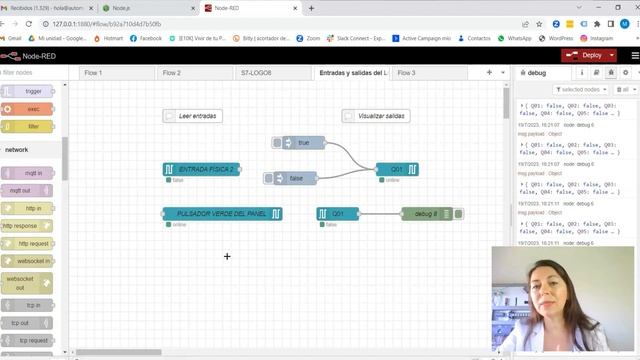Image resolution: width=640 pixels, height=360 pixels.
Task: Focus the filter nodes search field
Action: (33, 73)
